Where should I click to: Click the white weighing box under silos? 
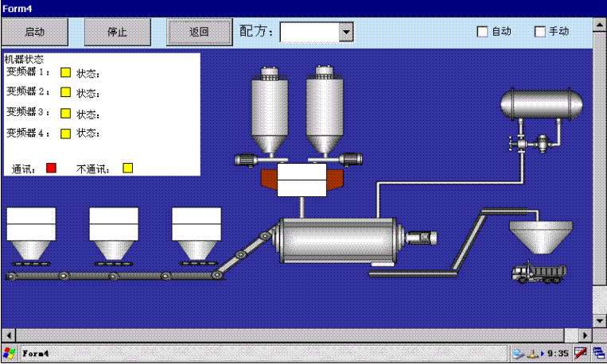tap(302, 180)
